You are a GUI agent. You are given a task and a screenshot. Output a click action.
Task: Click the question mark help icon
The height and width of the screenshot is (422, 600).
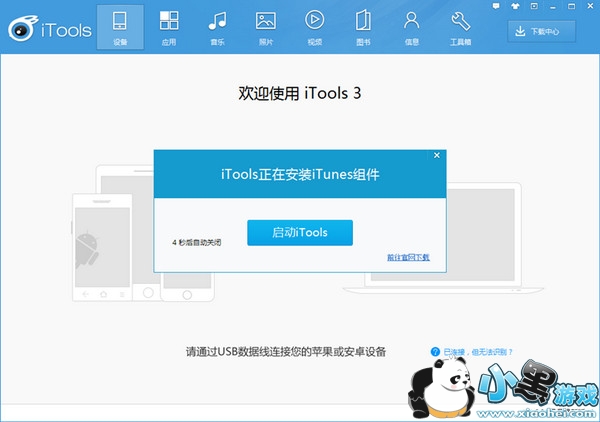[x=435, y=352]
